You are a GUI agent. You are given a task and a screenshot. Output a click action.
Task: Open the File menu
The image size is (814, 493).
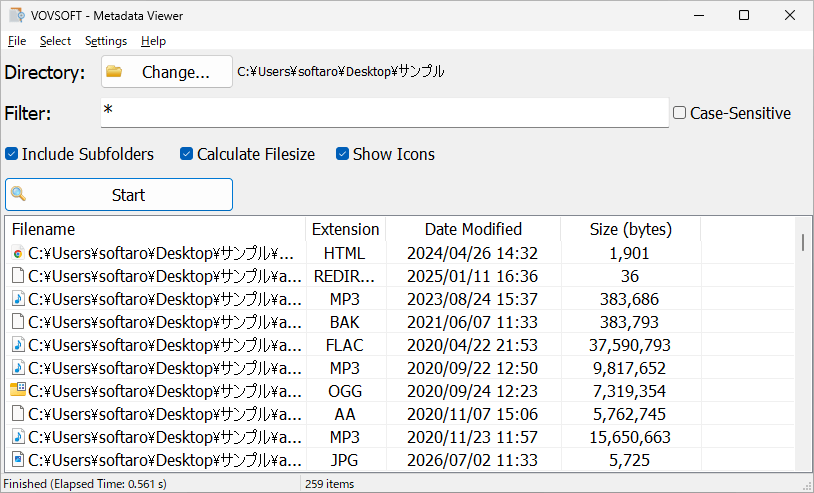point(17,41)
